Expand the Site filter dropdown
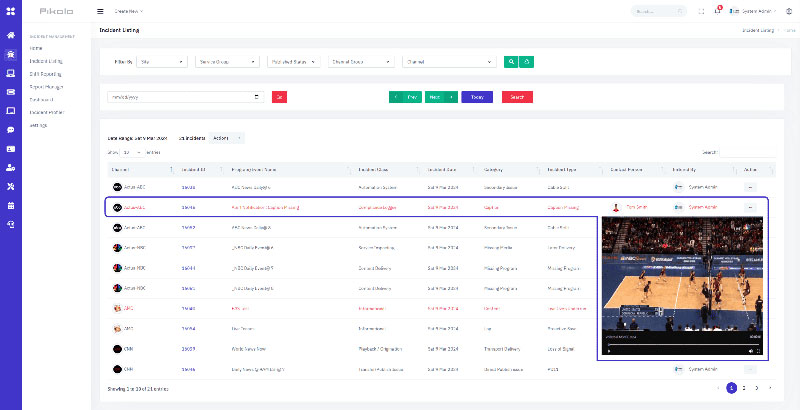The image size is (800, 410). click(x=161, y=61)
